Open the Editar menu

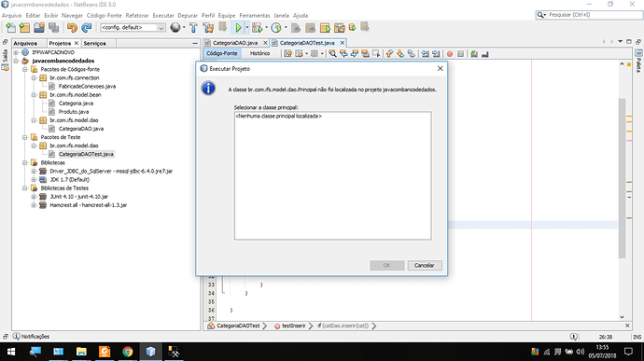coord(33,15)
